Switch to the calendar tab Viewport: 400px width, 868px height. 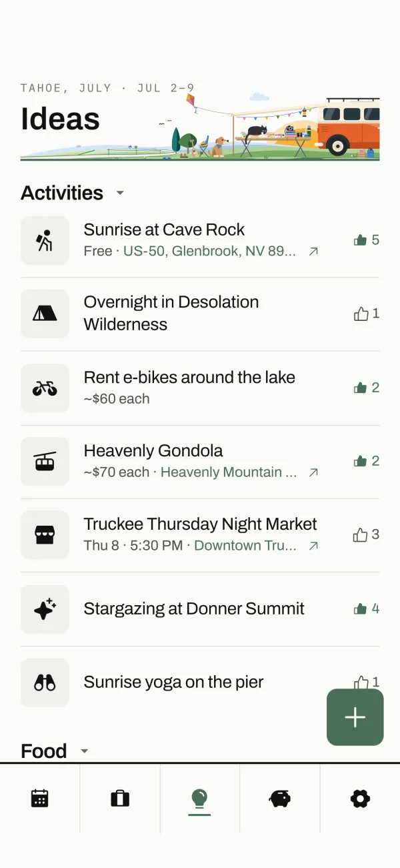40,798
